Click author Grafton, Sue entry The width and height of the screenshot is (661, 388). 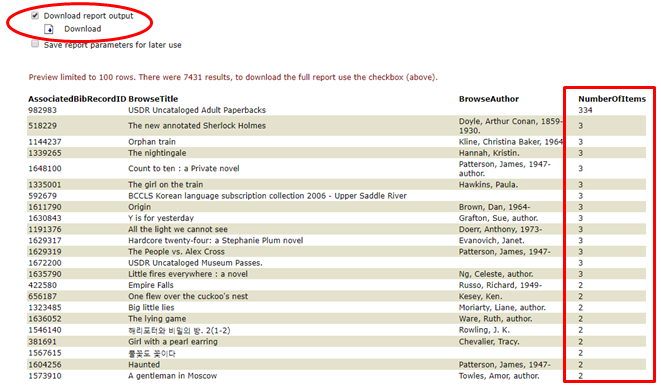tap(498, 218)
